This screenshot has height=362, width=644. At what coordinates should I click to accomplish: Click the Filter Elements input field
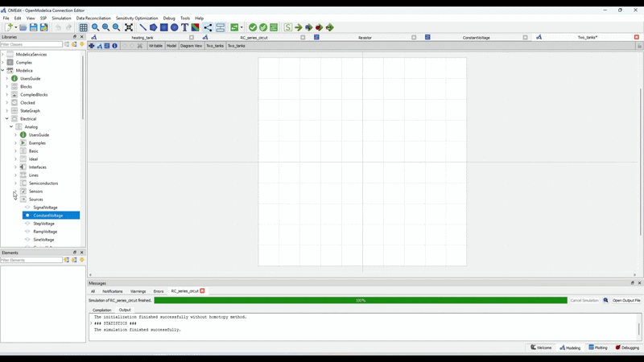[31, 260]
